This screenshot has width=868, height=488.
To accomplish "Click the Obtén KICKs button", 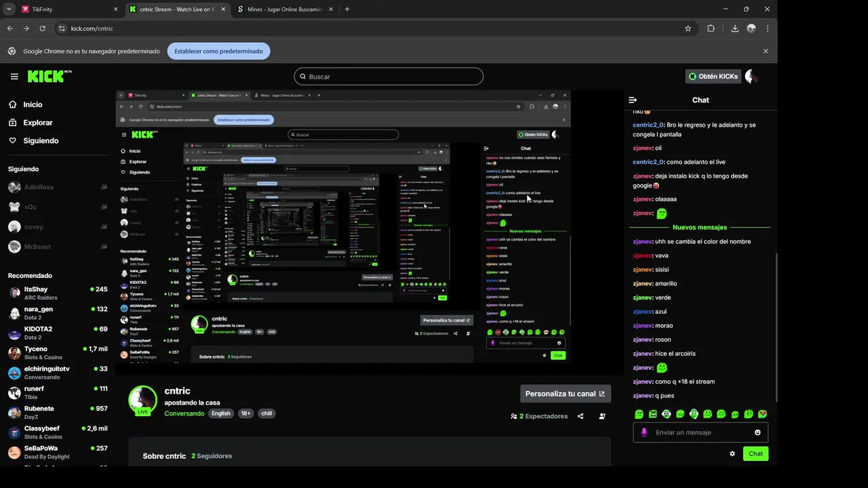I will coord(713,77).
